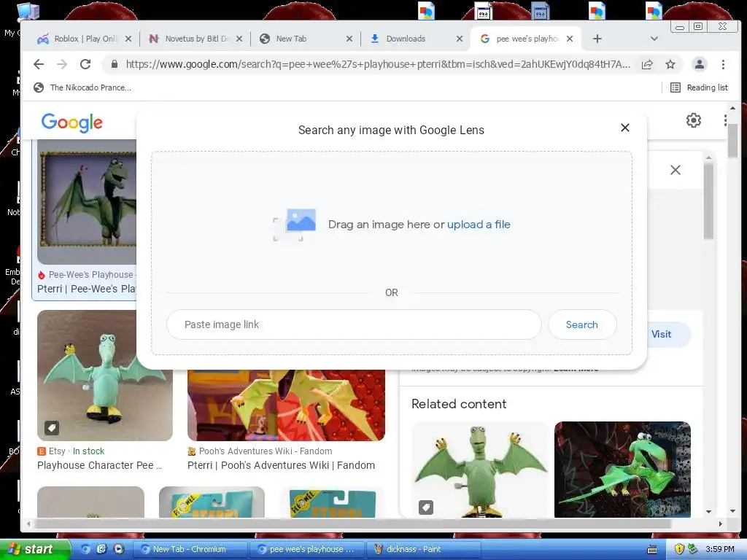Open the Windows start menu

(x=34, y=549)
